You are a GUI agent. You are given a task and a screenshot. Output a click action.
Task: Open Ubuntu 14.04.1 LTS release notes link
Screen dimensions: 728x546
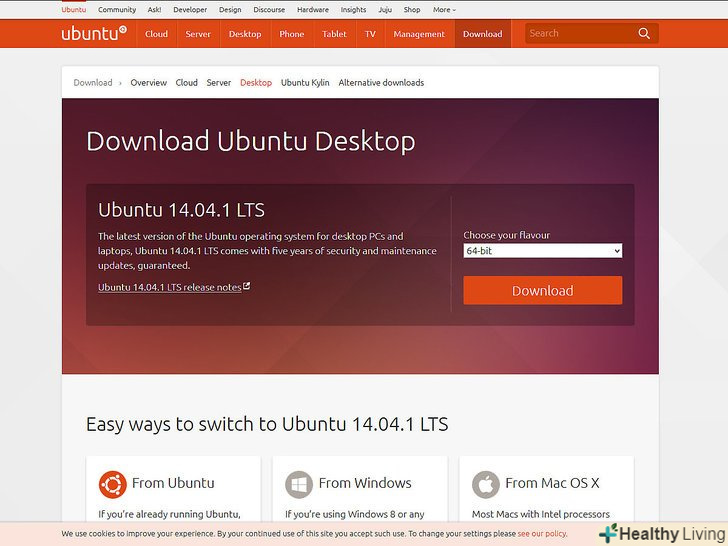[x=169, y=287]
